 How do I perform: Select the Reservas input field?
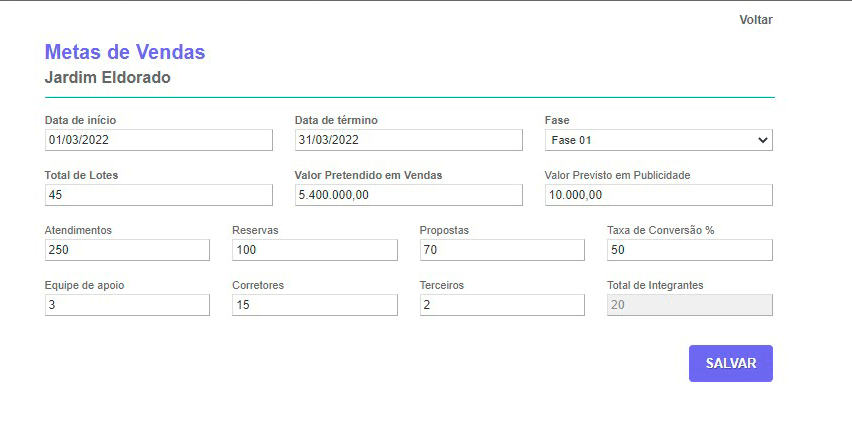314,250
